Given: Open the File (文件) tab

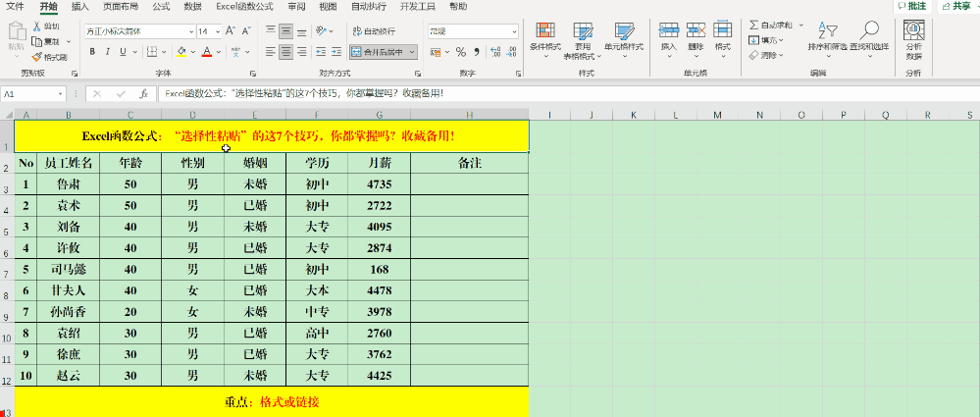Looking at the screenshot, I should [15, 7].
